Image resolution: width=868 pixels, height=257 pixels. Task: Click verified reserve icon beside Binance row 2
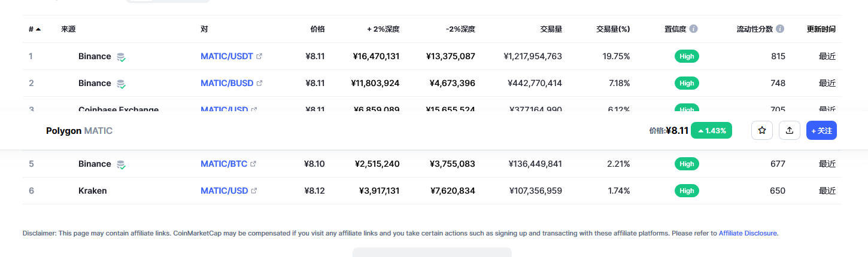coord(121,84)
